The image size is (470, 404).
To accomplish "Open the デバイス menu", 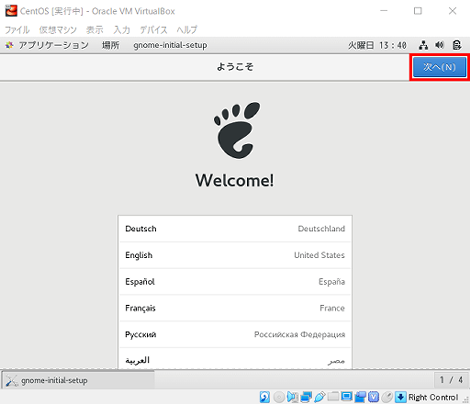I will 153,30.
